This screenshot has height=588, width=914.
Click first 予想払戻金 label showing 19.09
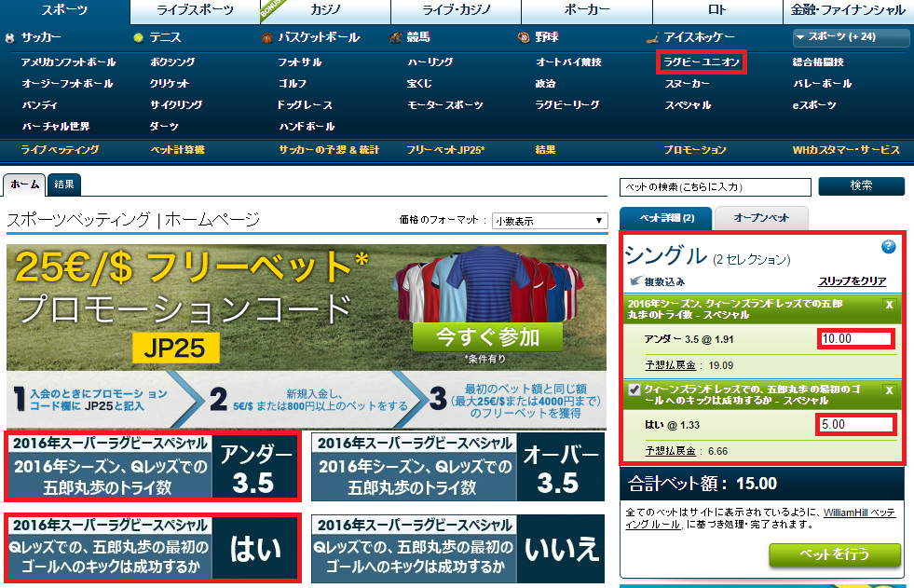(x=670, y=365)
